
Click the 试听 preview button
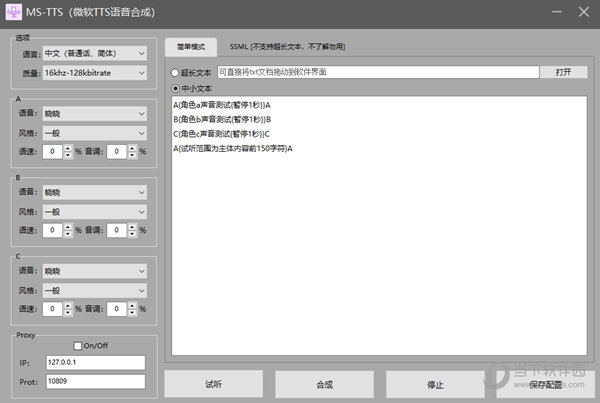214,384
